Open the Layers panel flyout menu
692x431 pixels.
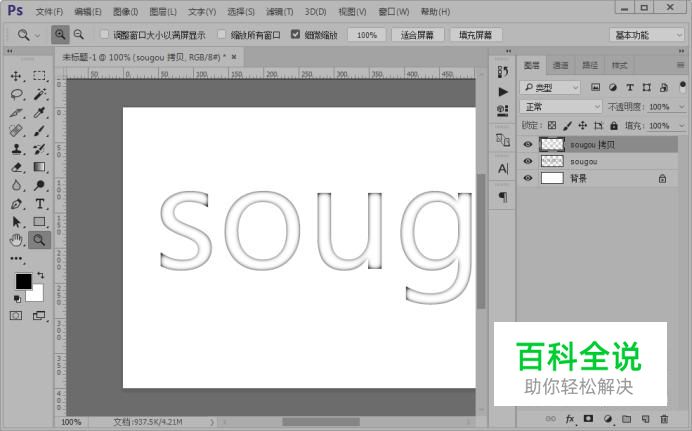tap(680, 65)
